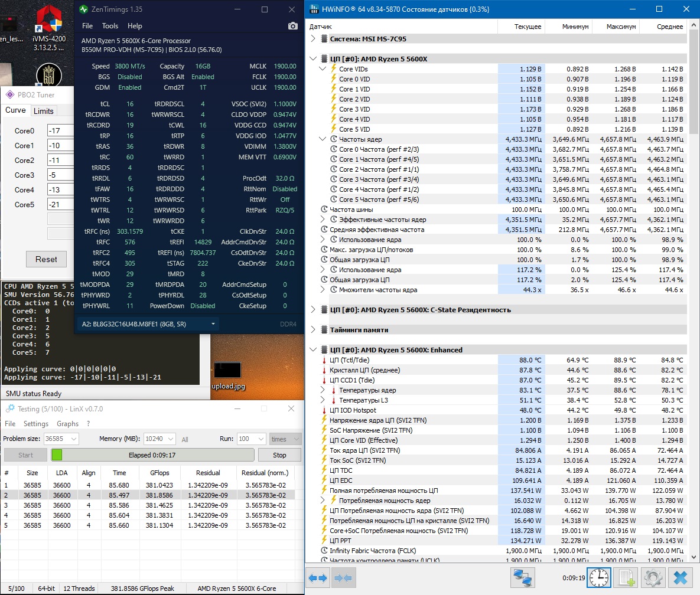Click thermometer icon of ЦП (Tctl/Tdie)
The width and height of the screenshot is (700, 595).
324,360
